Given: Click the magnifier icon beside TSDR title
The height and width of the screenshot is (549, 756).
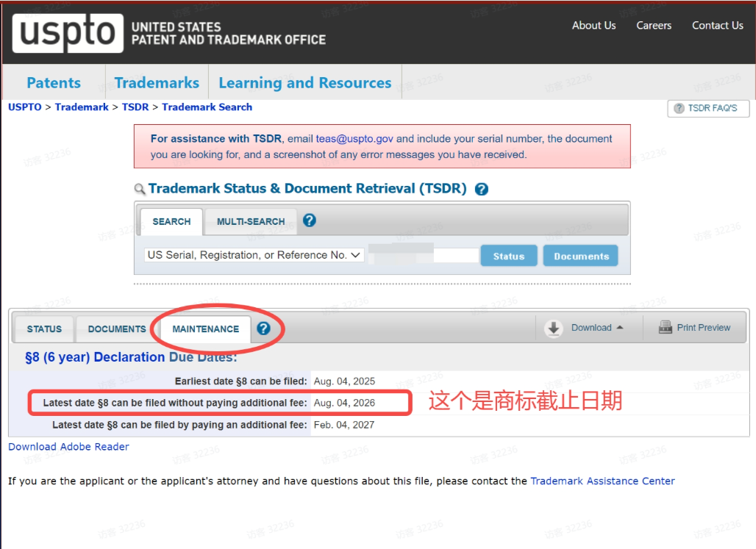Looking at the screenshot, I should 139,189.
